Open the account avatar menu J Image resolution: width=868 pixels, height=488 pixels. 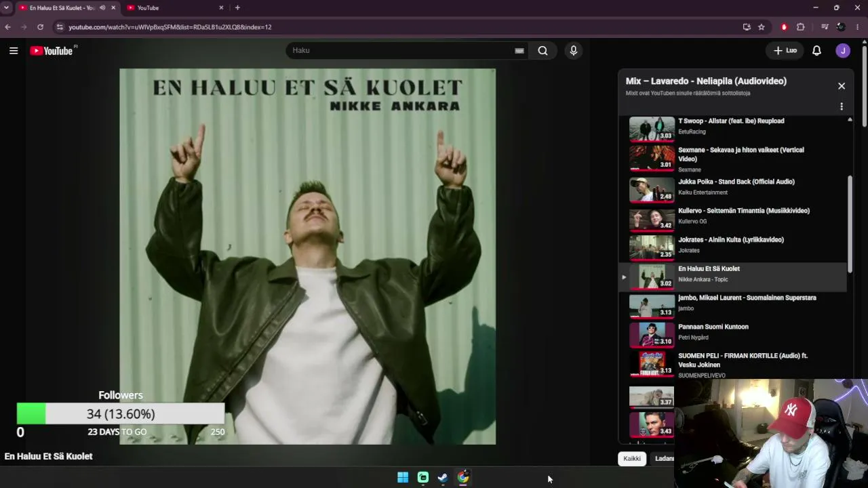pyautogui.click(x=842, y=51)
